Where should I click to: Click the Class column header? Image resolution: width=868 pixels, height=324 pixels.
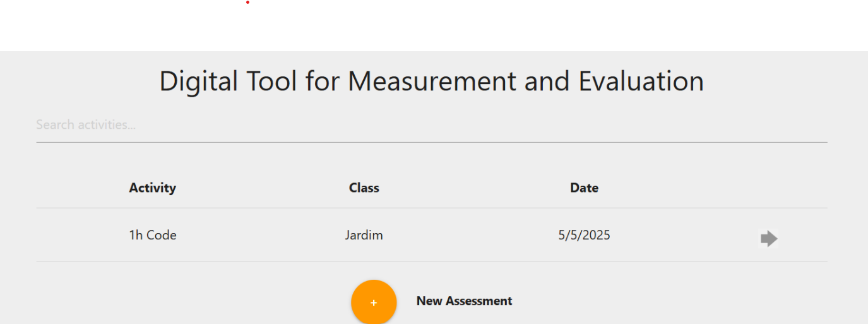(x=364, y=188)
